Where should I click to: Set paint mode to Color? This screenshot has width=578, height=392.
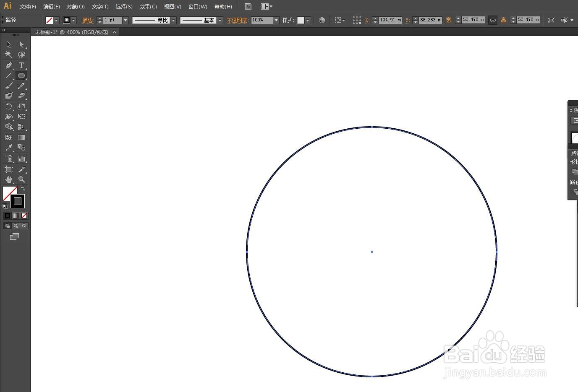tap(7, 215)
